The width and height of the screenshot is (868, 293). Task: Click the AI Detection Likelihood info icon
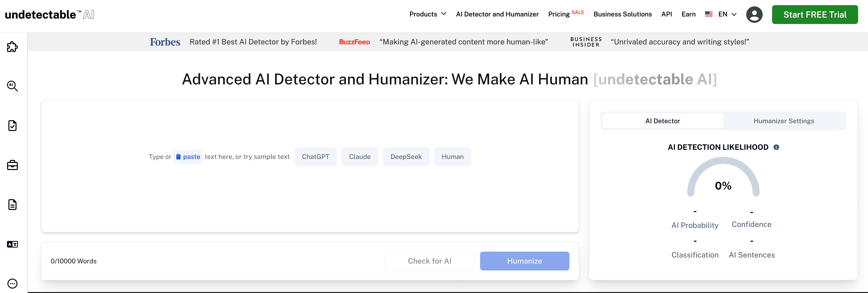point(776,147)
